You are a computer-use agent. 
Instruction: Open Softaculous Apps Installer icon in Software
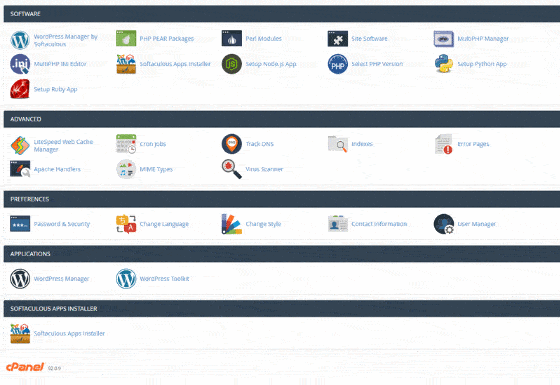click(126, 64)
